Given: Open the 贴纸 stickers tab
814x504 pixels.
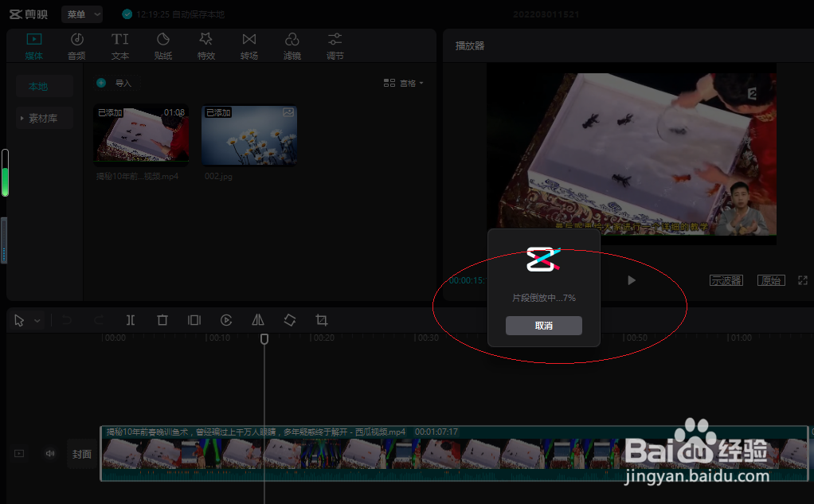Looking at the screenshot, I should (x=163, y=46).
